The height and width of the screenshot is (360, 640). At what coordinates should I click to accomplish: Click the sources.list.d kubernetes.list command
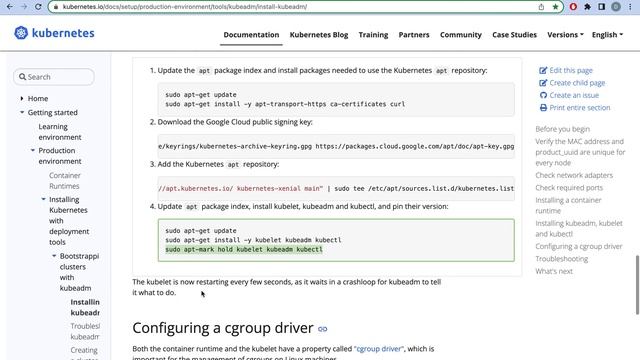pyautogui.click(x=336, y=189)
